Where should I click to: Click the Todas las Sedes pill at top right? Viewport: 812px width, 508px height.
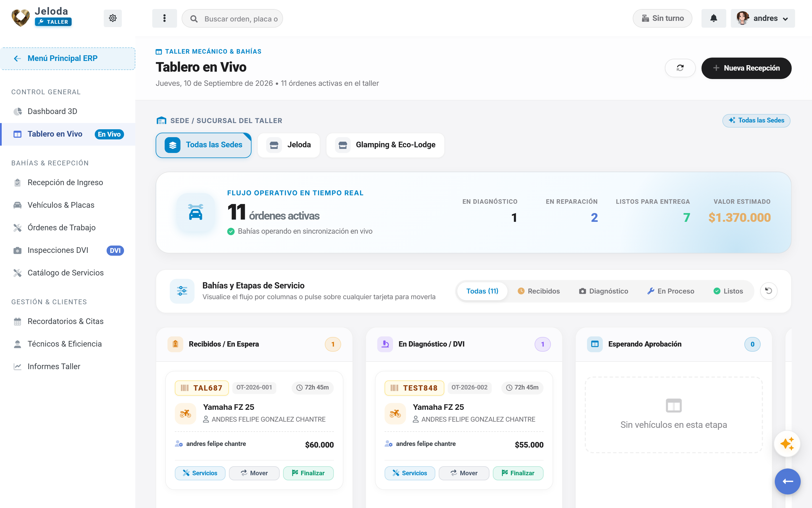[756, 121]
